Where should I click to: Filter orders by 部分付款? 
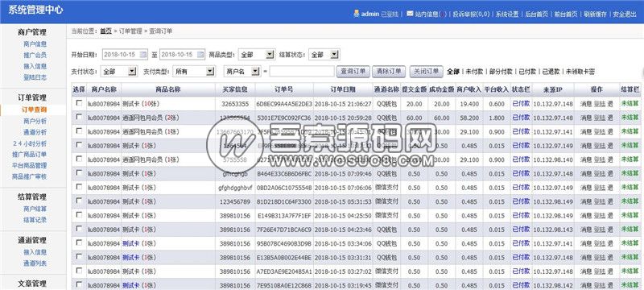[501, 72]
